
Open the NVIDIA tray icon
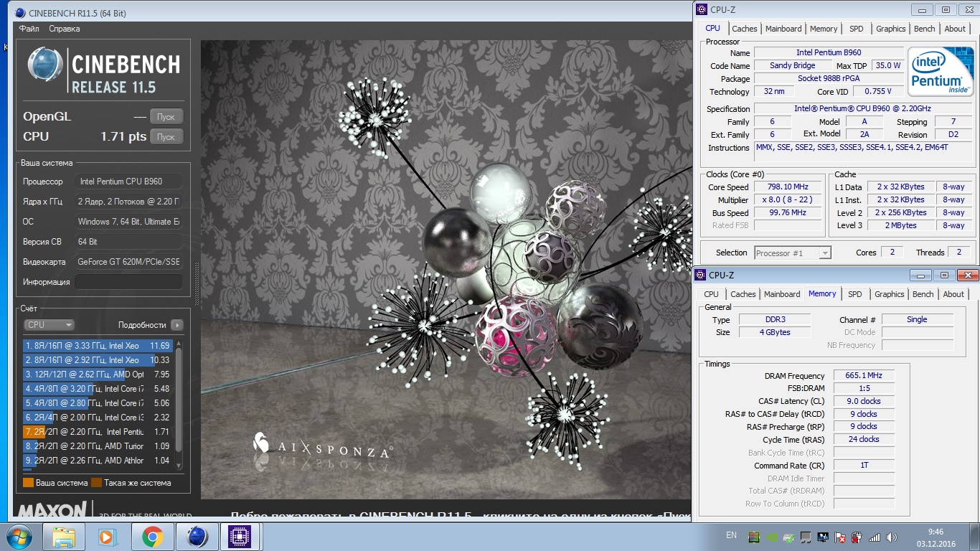[772, 537]
